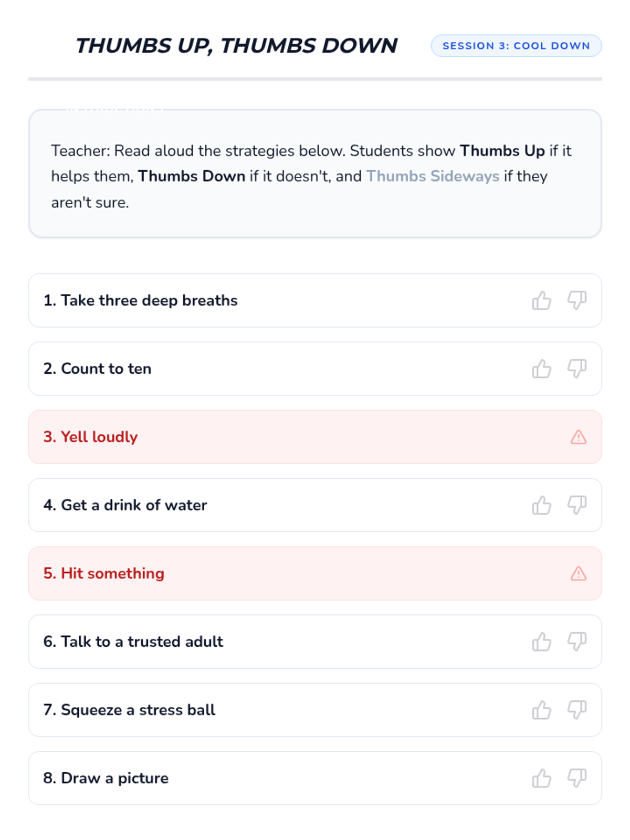Give thumbs down to Count to ten
This screenshot has height=840, width=630.
(x=576, y=369)
